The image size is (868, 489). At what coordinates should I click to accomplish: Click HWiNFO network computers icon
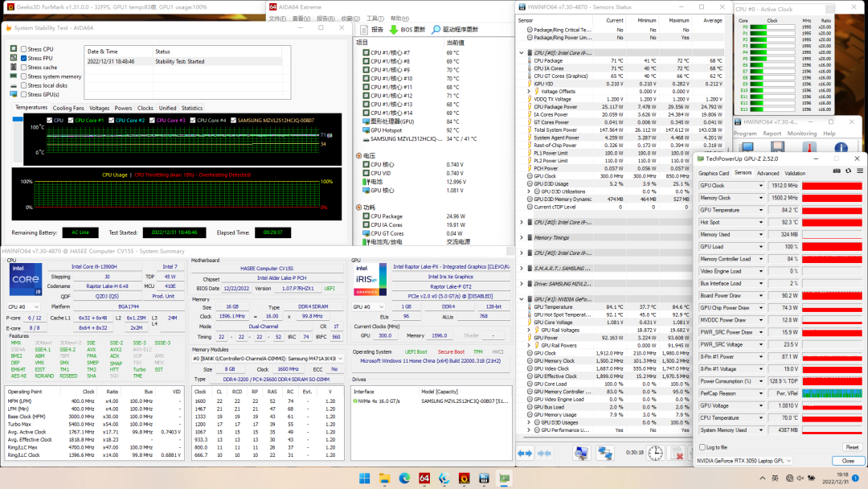(x=605, y=453)
